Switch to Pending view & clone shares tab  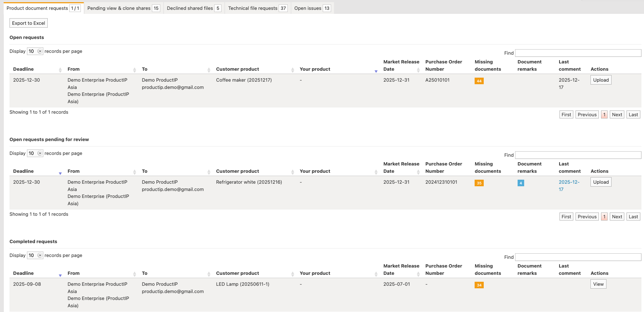(x=123, y=8)
